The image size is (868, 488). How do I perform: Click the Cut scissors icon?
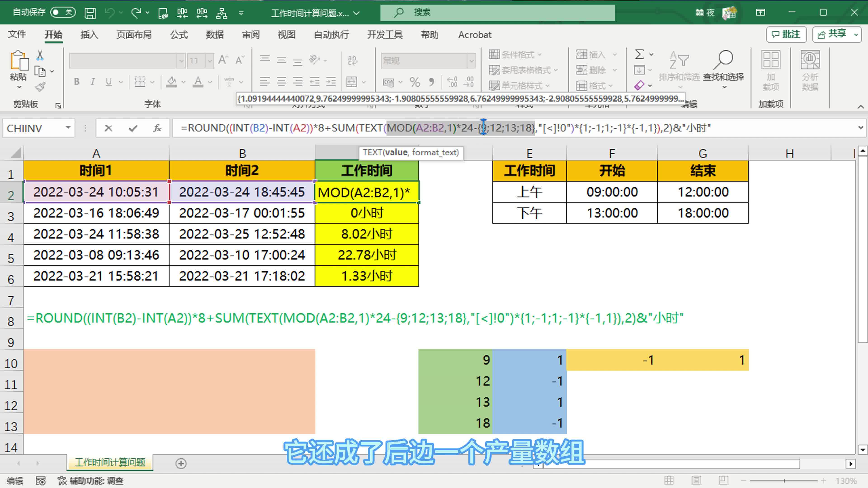(40, 56)
